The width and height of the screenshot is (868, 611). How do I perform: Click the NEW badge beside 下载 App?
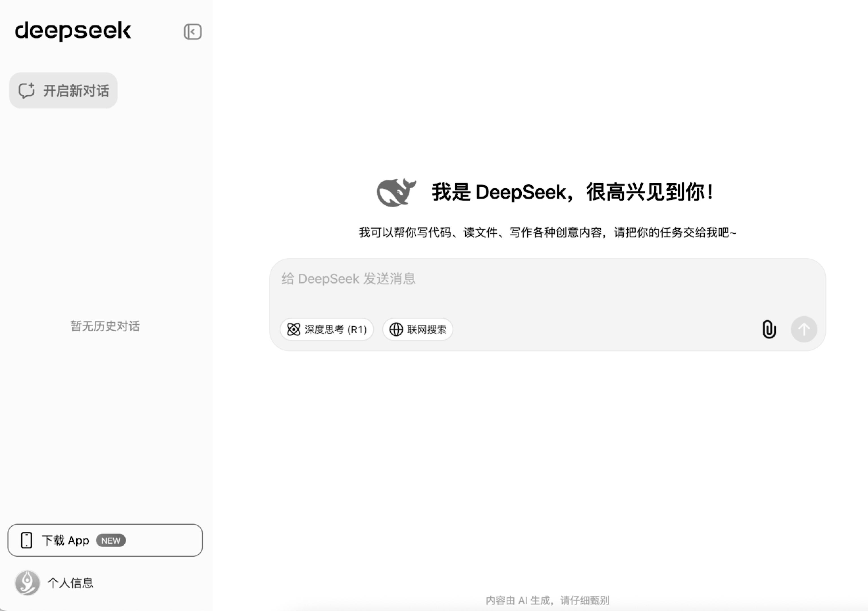[111, 540]
